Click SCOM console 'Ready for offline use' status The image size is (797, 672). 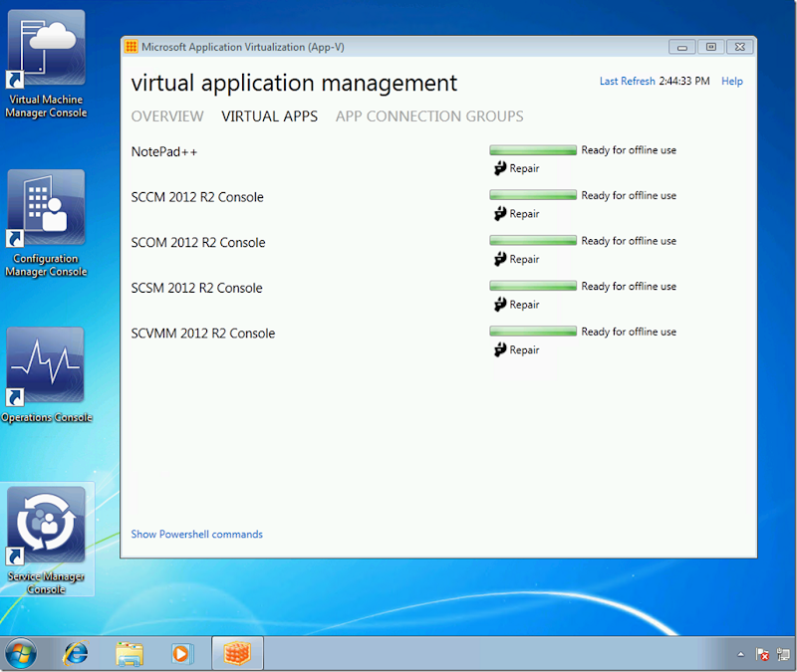tap(629, 241)
